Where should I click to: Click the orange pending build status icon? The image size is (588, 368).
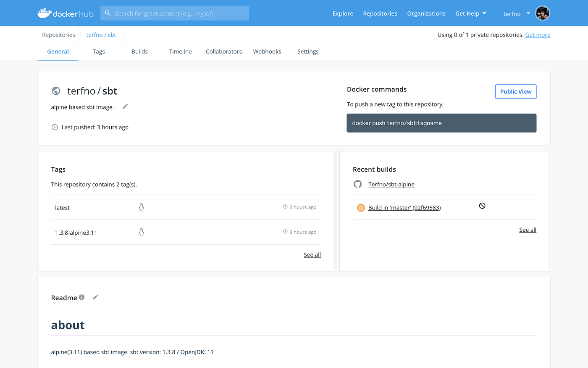tap(361, 208)
